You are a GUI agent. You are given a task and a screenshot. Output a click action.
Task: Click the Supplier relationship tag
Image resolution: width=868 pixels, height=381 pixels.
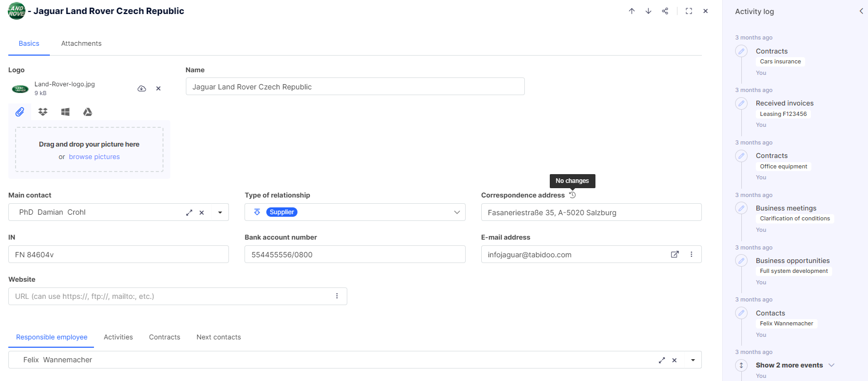(282, 212)
